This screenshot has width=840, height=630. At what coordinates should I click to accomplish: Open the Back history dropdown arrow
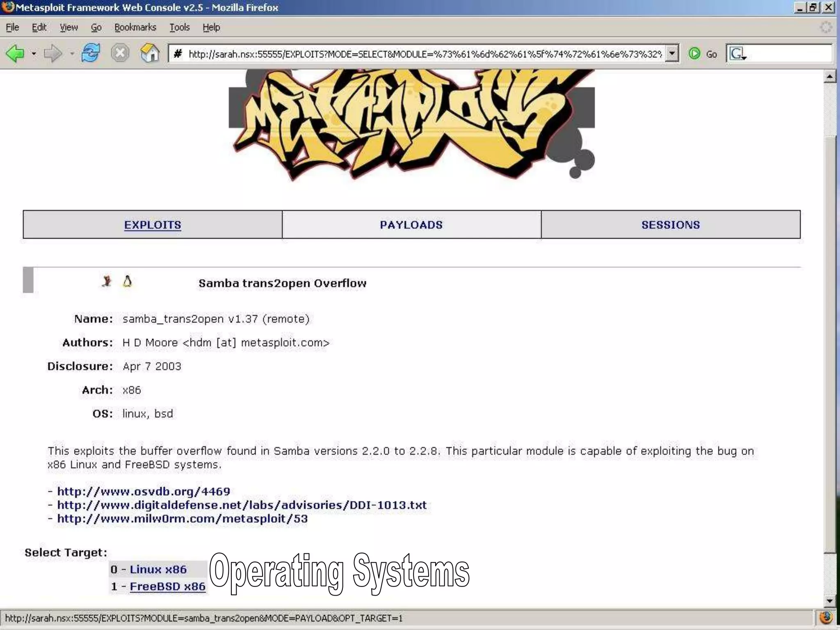(x=34, y=54)
